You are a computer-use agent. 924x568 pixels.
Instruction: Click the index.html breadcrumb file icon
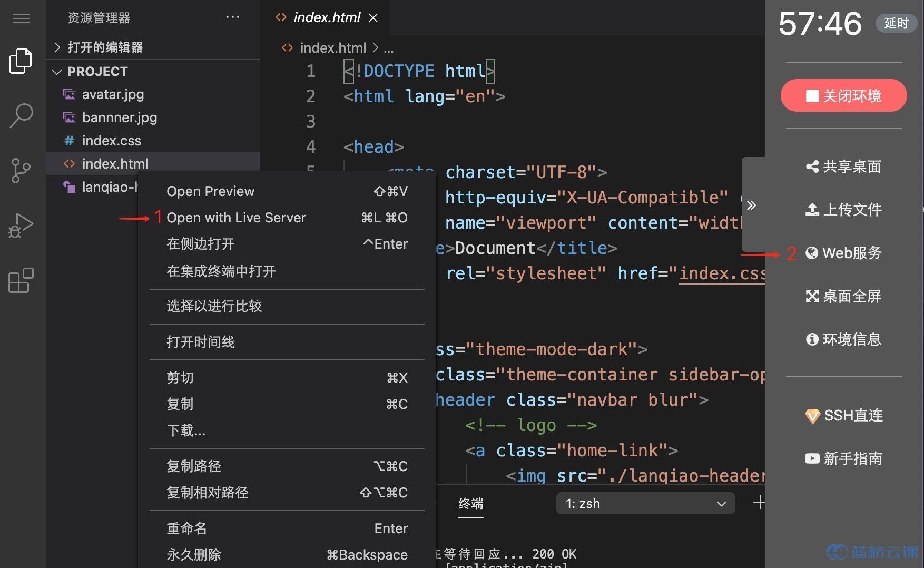287,48
